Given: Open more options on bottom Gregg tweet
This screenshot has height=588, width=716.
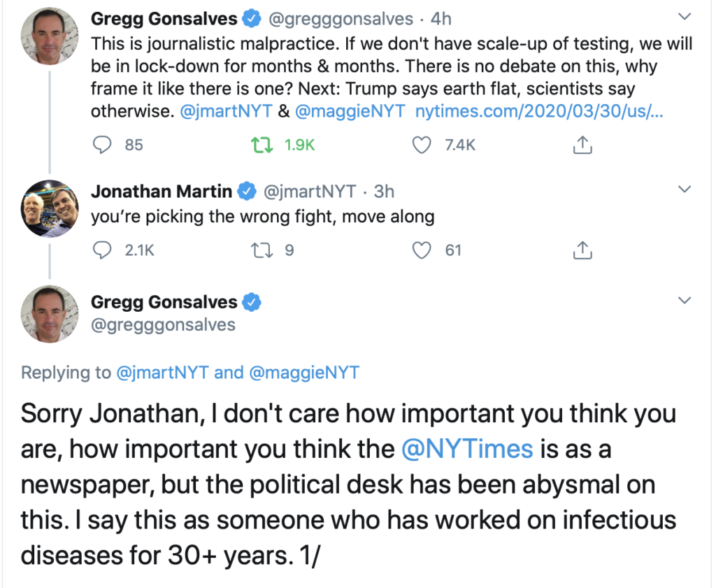Looking at the screenshot, I should tap(685, 301).
